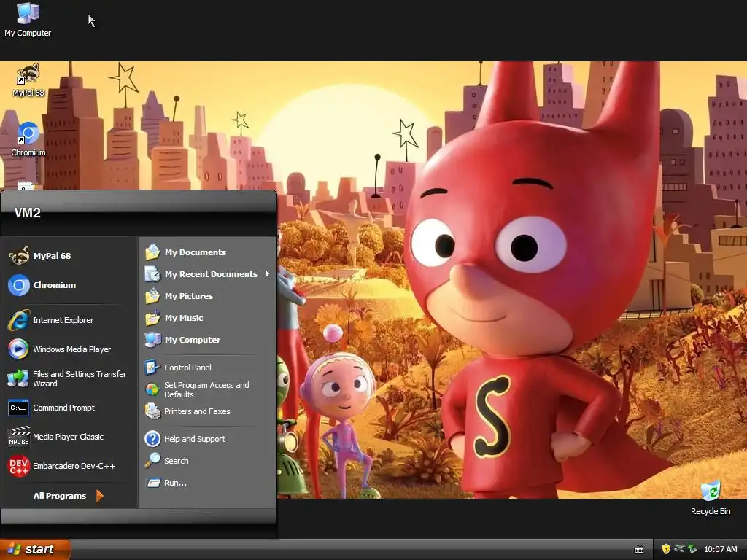This screenshot has height=560, width=747.
Task: Click the yellow security shield tray icon
Action: tap(666, 549)
